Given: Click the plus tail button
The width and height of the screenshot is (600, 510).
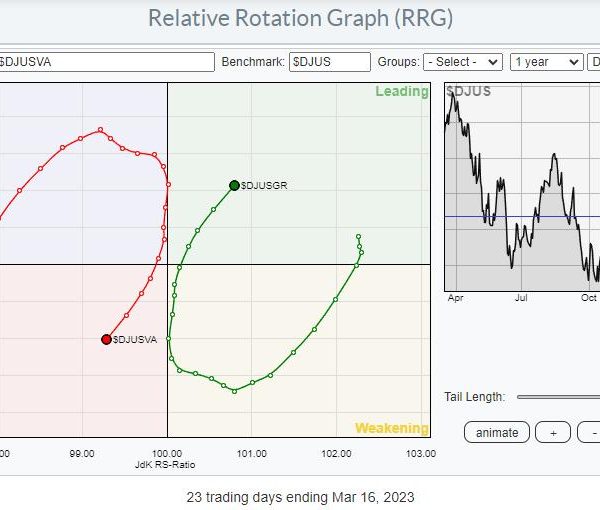Looking at the screenshot, I should (553, 432).
